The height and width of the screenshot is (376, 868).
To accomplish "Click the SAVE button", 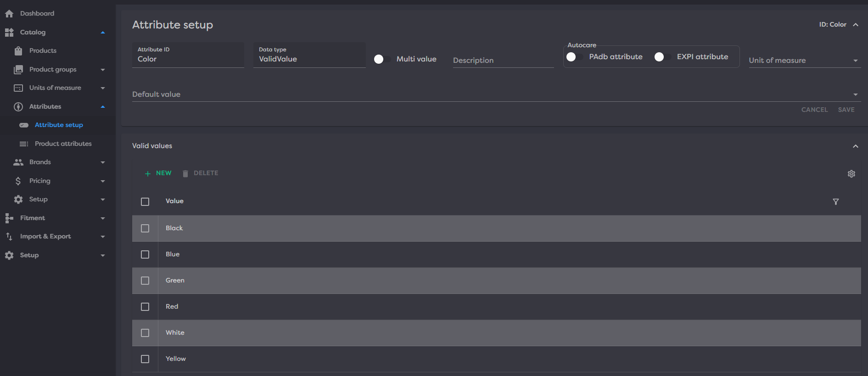I will (x=846, y=110).
